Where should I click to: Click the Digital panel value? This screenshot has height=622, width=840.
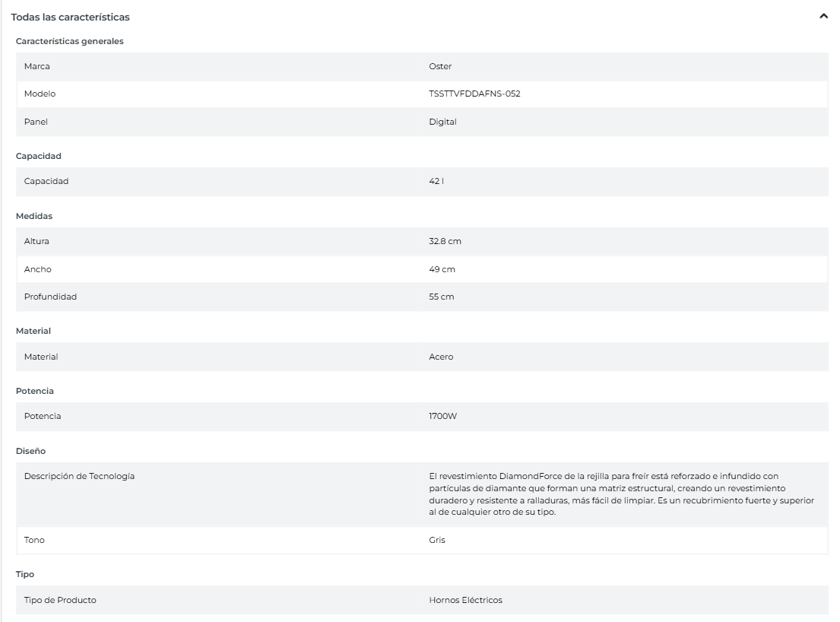(x=442, y=122)
